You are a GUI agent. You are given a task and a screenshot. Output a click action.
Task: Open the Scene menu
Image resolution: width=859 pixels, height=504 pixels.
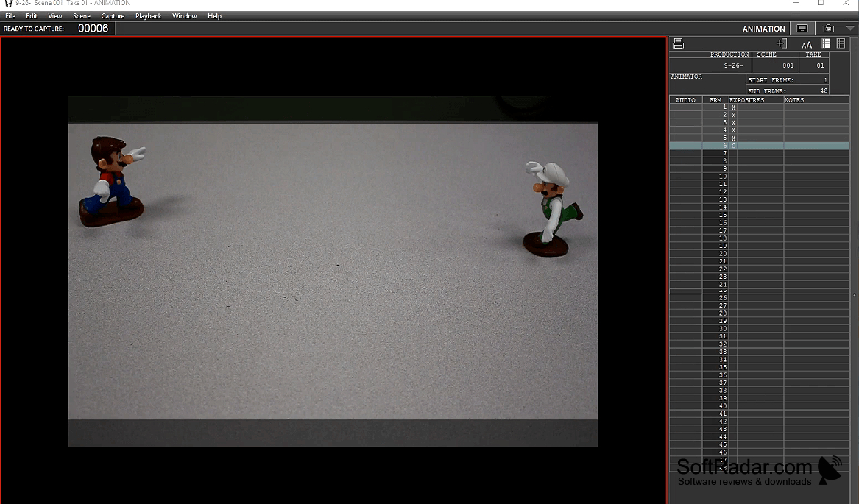(x=82, y=16)
